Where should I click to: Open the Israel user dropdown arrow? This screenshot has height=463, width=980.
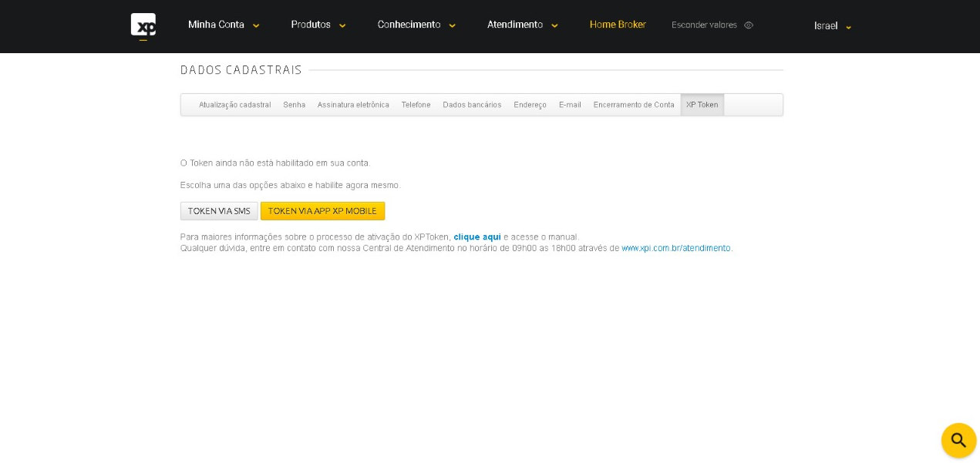848,27
